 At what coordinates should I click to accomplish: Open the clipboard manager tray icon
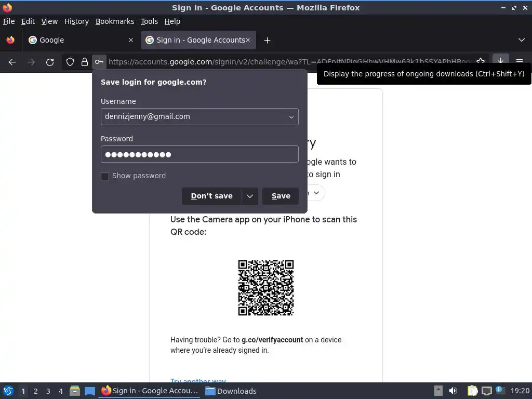click(472, 391)
